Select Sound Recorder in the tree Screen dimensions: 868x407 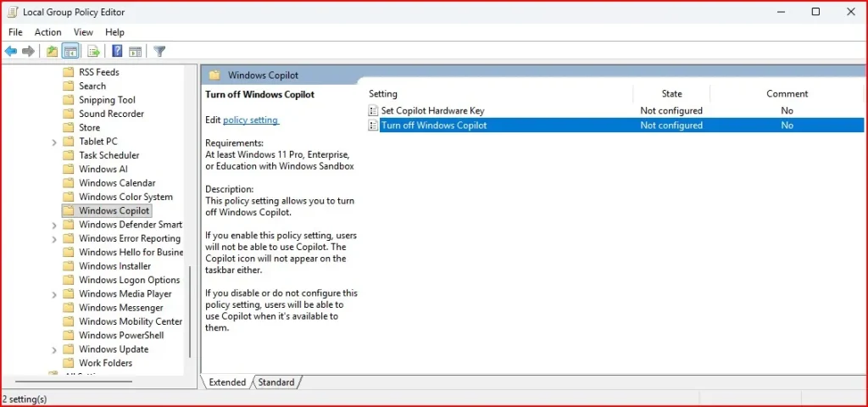[111, 114]
